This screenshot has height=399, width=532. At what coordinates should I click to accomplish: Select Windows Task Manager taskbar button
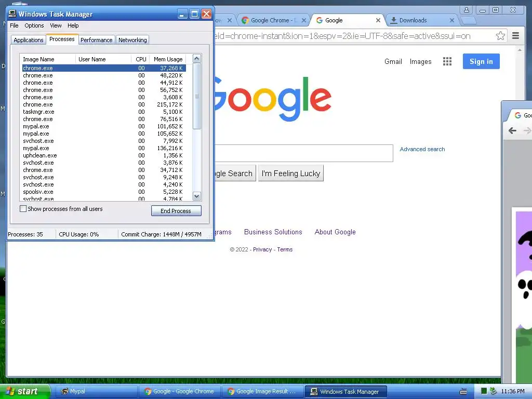(x=346, y=391)
